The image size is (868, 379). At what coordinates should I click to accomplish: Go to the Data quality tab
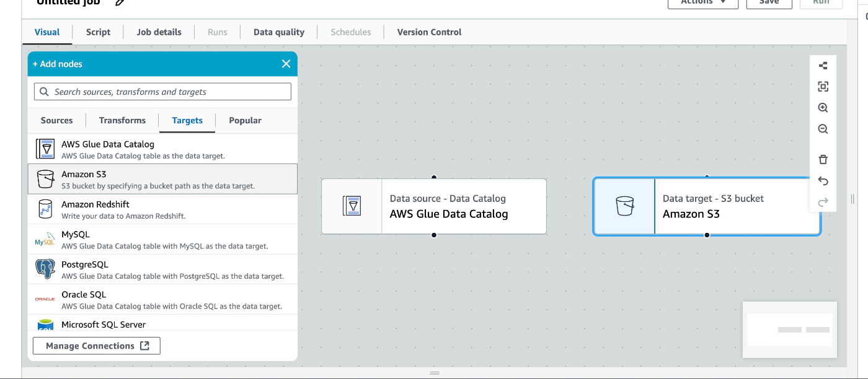click(x=279, y=32)
